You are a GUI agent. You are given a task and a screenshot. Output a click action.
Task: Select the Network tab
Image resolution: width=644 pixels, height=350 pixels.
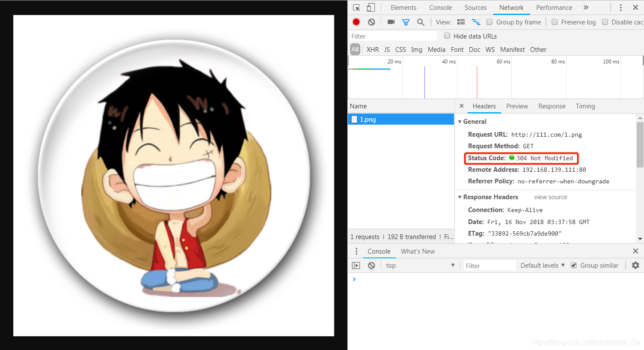click(511, 8)
